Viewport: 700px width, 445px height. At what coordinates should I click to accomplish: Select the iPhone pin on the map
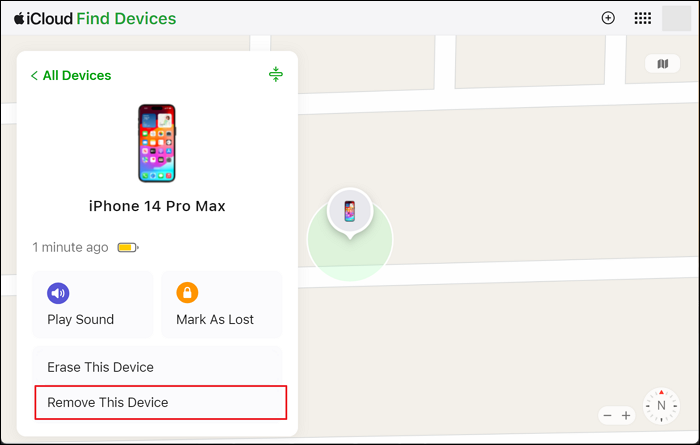click(x=350, y=211)
